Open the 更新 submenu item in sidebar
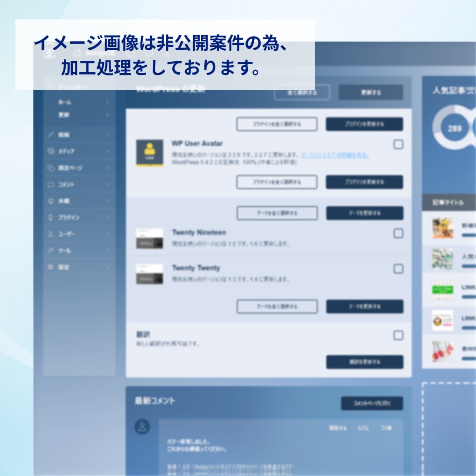 [x=64, y=115]
